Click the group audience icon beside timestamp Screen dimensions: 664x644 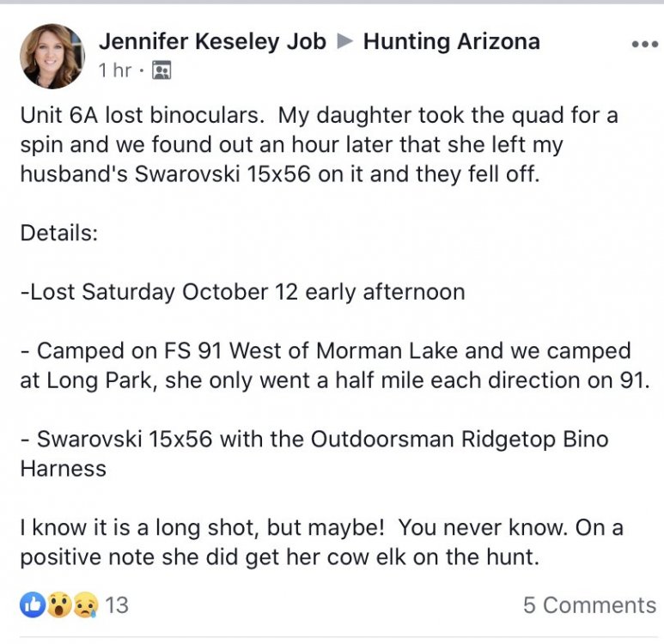[x=161, y=71]
